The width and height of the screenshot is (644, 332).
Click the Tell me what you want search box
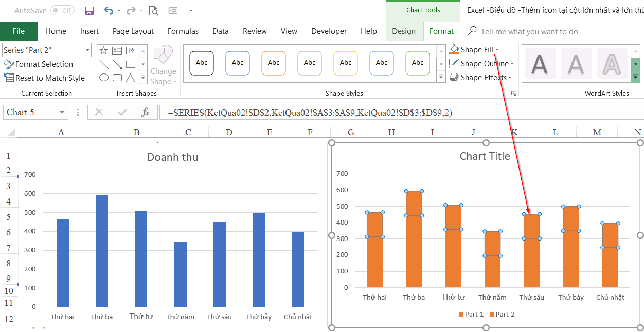[529, 32]
